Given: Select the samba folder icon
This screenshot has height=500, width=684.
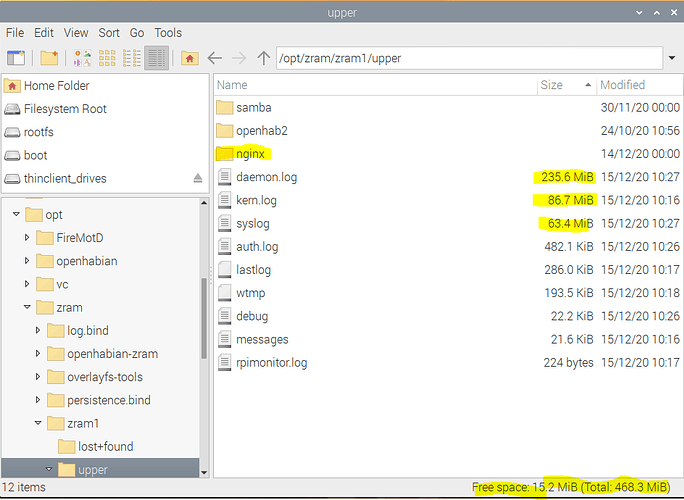Looking at the screenshot, I should coord(225,107).
